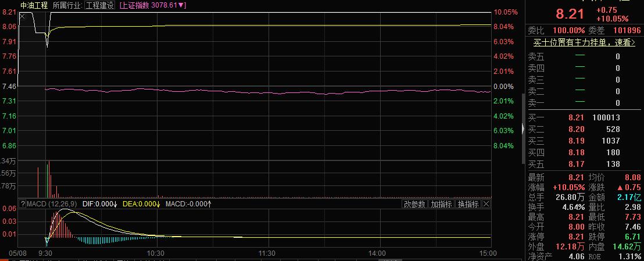
Task: Click the 加指标 button
Action: 441,204
